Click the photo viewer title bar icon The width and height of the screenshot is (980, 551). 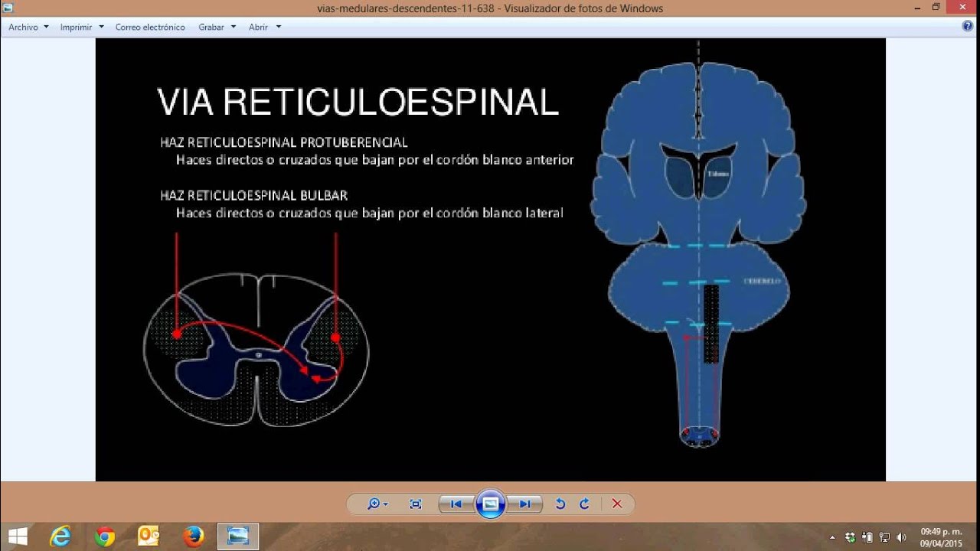(x=8, y=8)
